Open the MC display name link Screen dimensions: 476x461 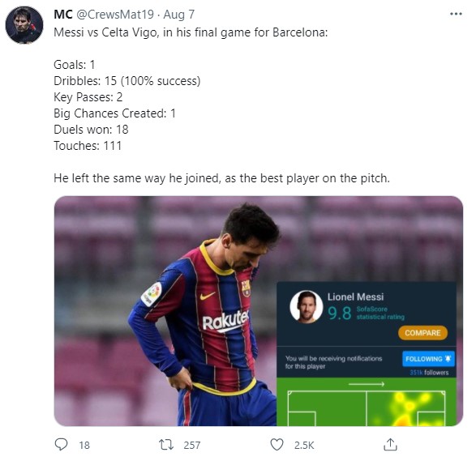(63, 15)
